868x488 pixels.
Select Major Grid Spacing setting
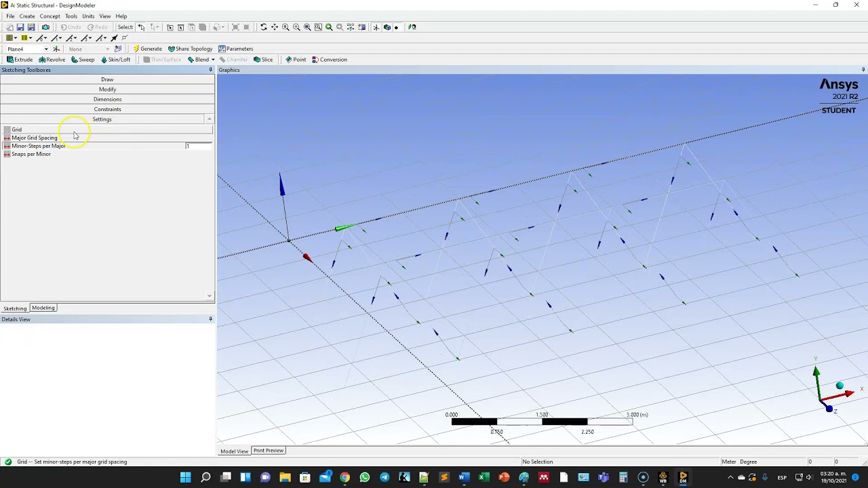[x=34, y=138]
